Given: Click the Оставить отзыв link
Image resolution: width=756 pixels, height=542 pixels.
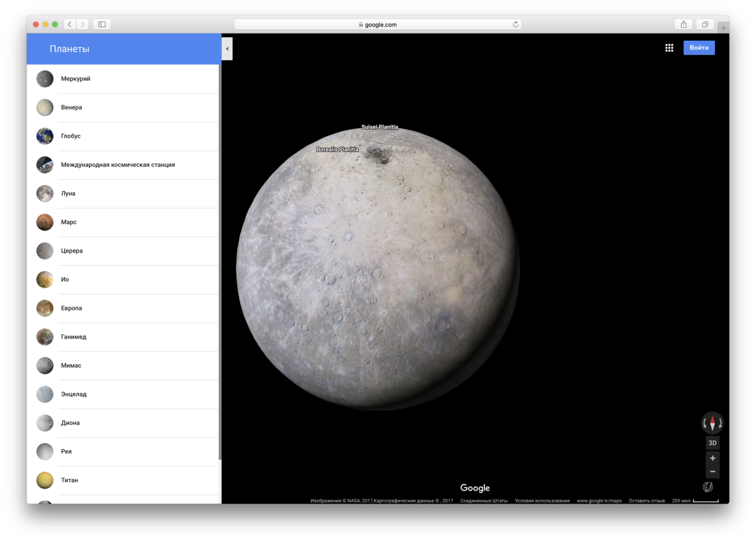Looking at the screenshot, I should (x=646, y=501).
